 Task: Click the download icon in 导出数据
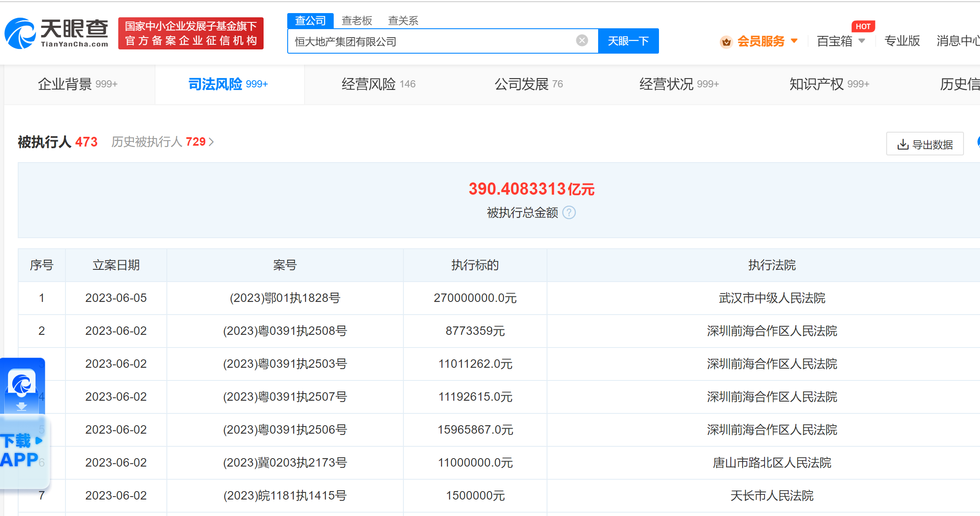(903, 144)
